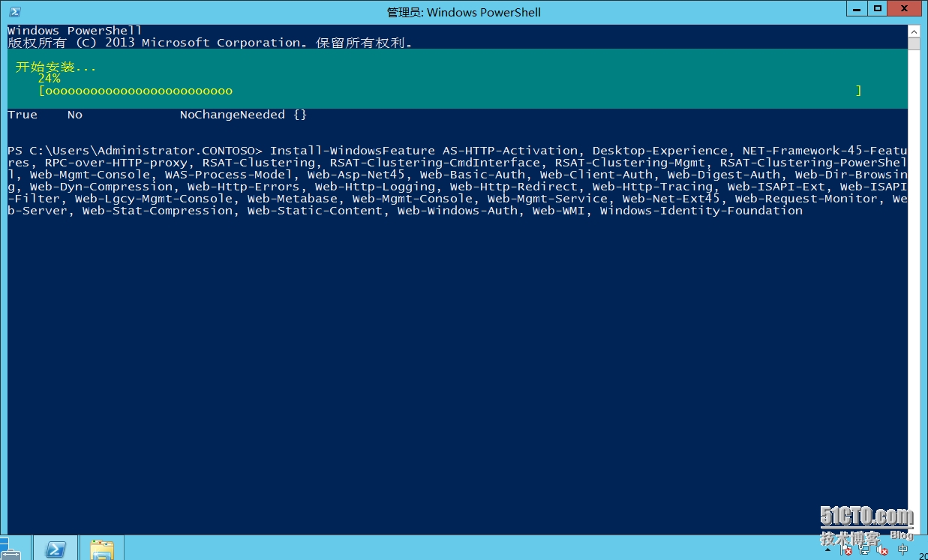The width and height of the screenshot is (928, 560).
Task: Close the PowerShell window
Action: [x=905, y=9]
